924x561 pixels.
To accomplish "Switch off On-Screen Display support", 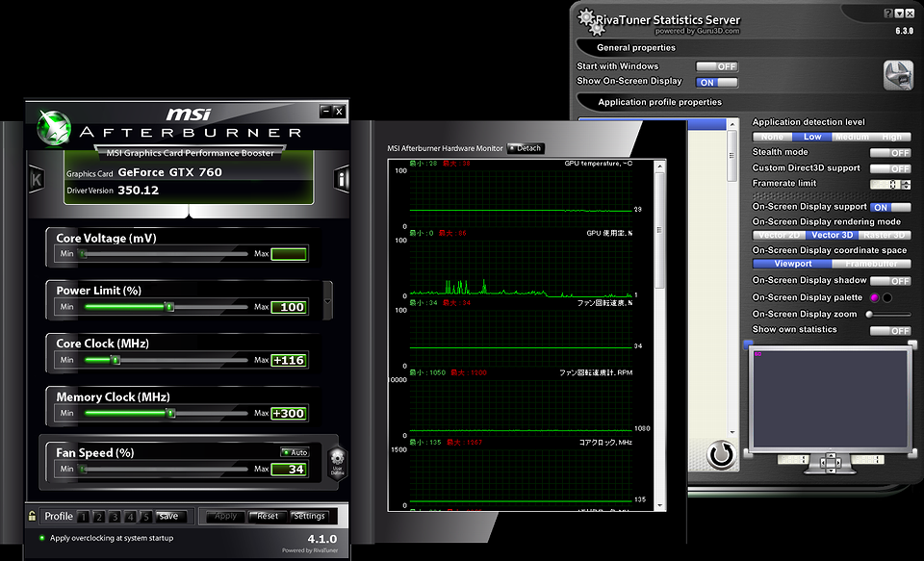I will tap(890, 208).
